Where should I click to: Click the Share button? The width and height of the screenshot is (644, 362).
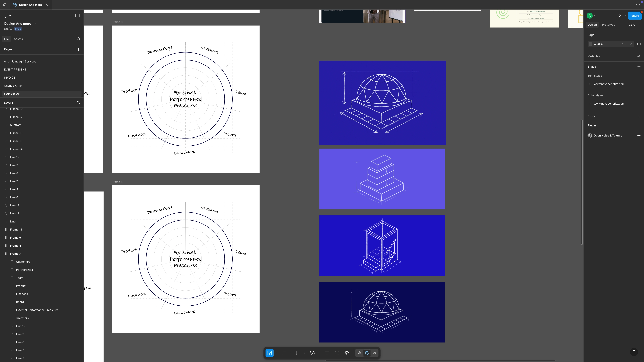635,15
